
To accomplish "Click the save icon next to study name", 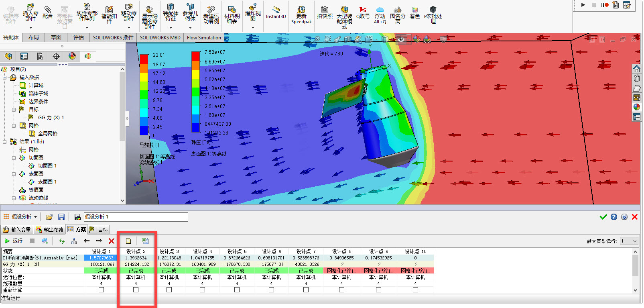I will pos(77,217).
